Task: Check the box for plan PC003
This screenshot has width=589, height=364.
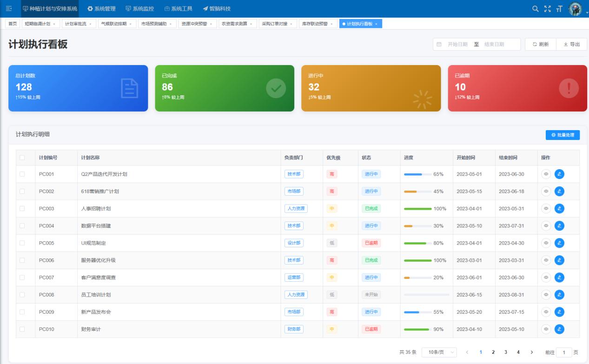Action: point(22,209)
